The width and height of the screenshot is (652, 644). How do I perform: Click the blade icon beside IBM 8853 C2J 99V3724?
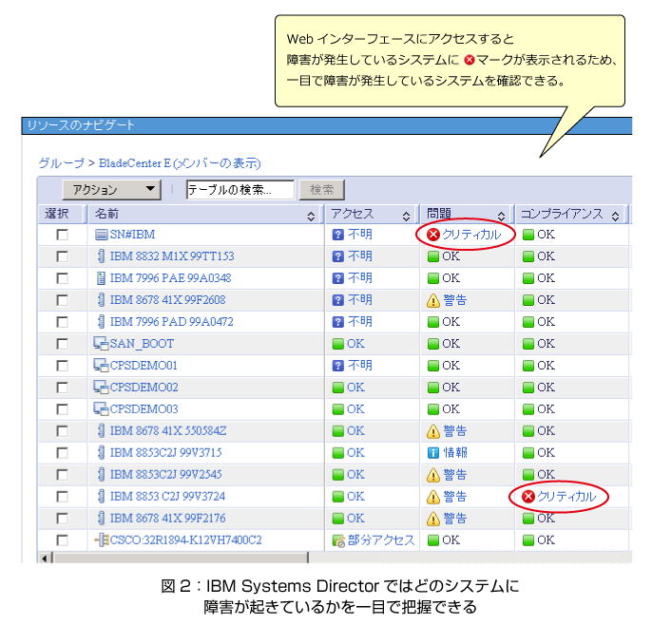coord(101,496)
